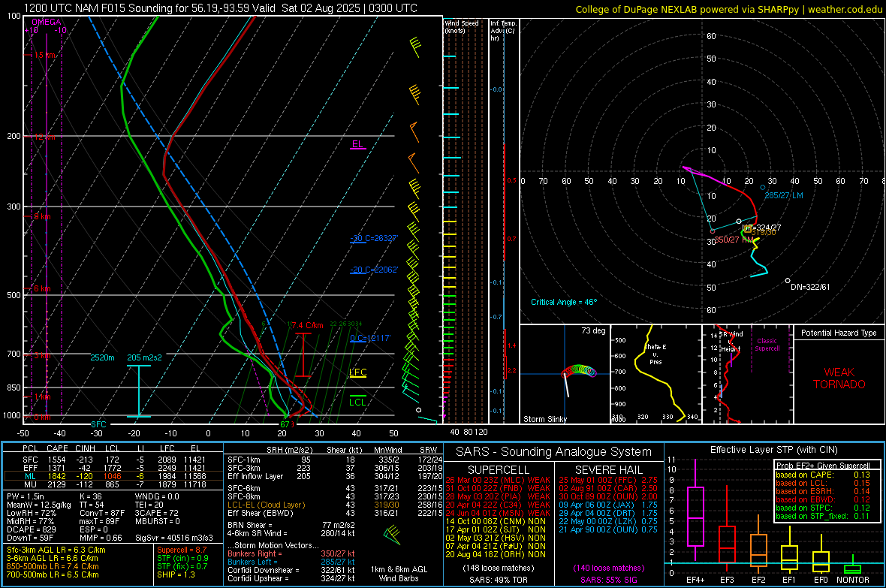Click the weather.cod.edu NEXLAB credit text
Screen dimensions: 886x588
tap(728, 9)
